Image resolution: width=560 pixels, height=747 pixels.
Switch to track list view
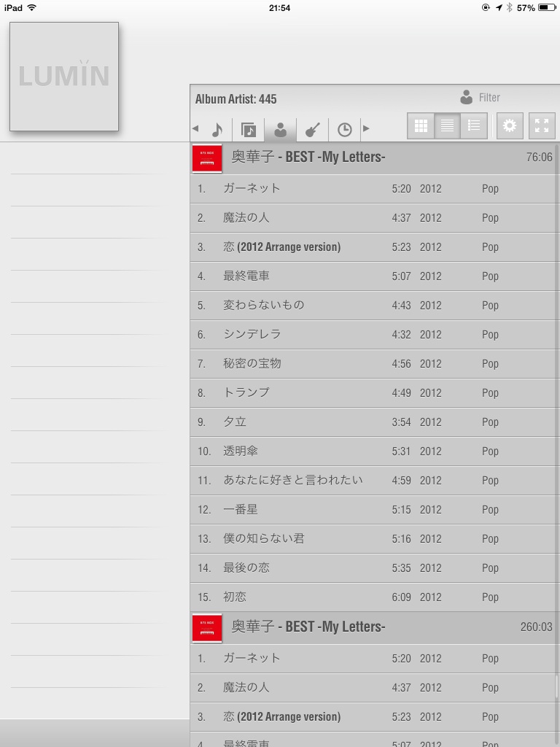pyautogui.click(x=447, y=125)
